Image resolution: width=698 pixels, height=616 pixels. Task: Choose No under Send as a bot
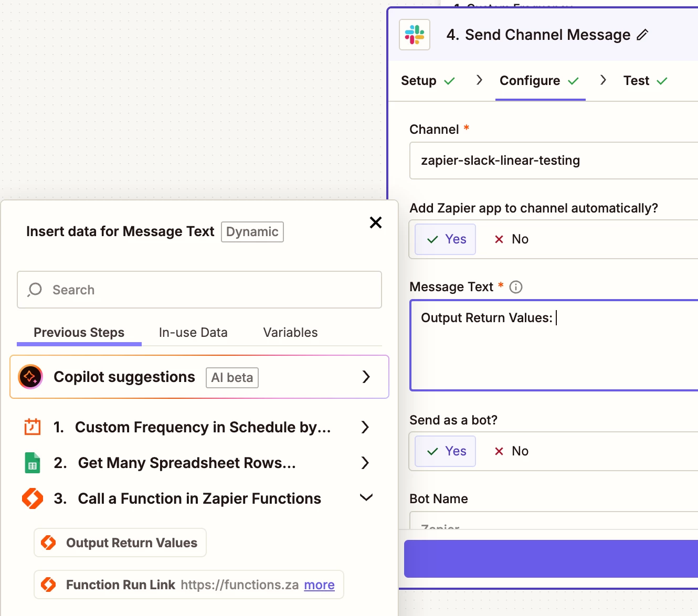(511, 451)
